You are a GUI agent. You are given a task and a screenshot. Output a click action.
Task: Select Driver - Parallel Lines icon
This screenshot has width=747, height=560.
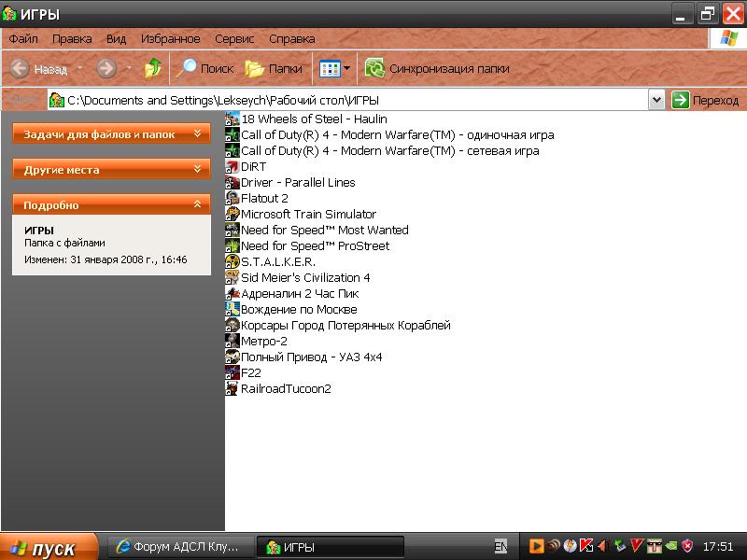[232, 182]
